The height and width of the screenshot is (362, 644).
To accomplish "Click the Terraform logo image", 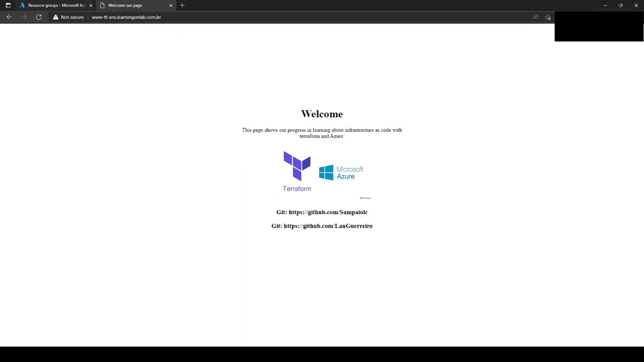I will click(x=297, y=171).
